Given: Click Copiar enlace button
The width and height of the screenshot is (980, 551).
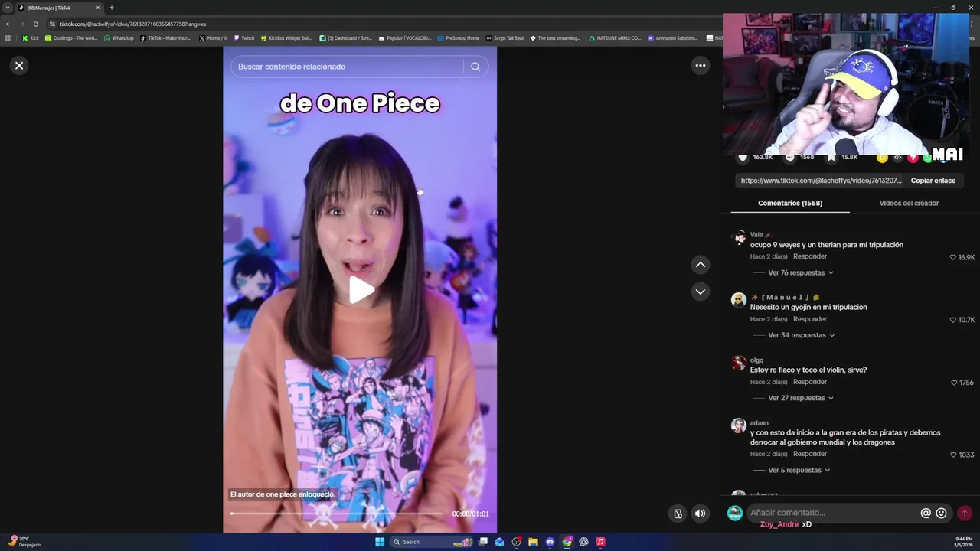Looking at the screenshot, I should 933,181.
